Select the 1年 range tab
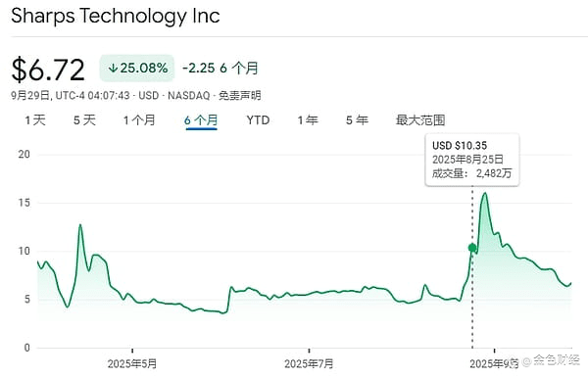This screenshot has width=588, height=378. point(308,120)
